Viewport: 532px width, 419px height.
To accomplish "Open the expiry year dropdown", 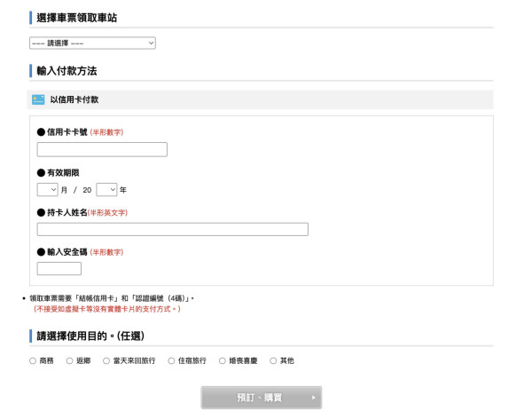I will click(x=106, y=189).
